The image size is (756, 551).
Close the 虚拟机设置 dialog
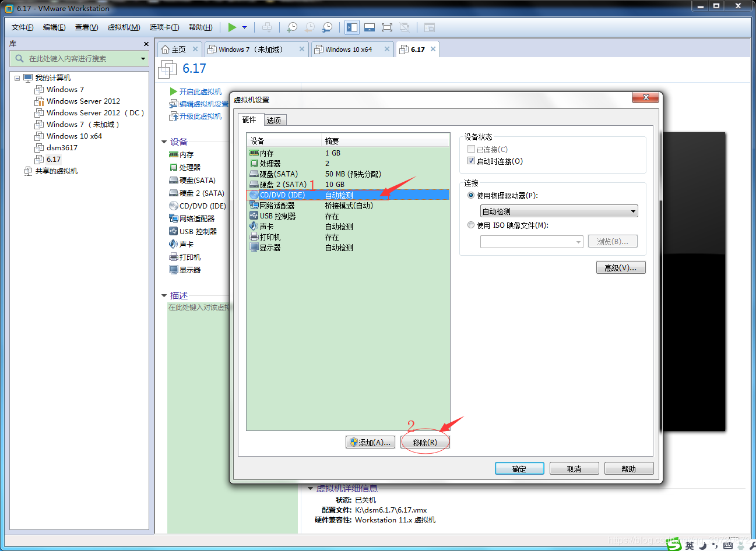click(646, 97)
